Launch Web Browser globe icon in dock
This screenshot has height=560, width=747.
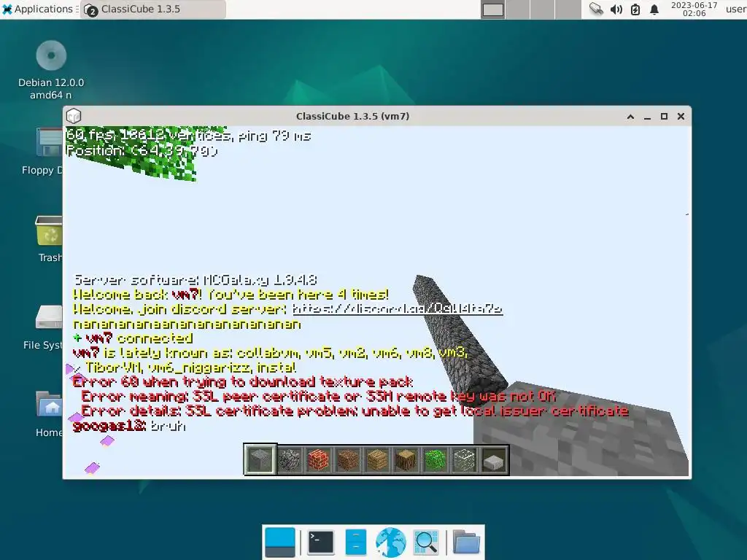[x=391, y=542]
